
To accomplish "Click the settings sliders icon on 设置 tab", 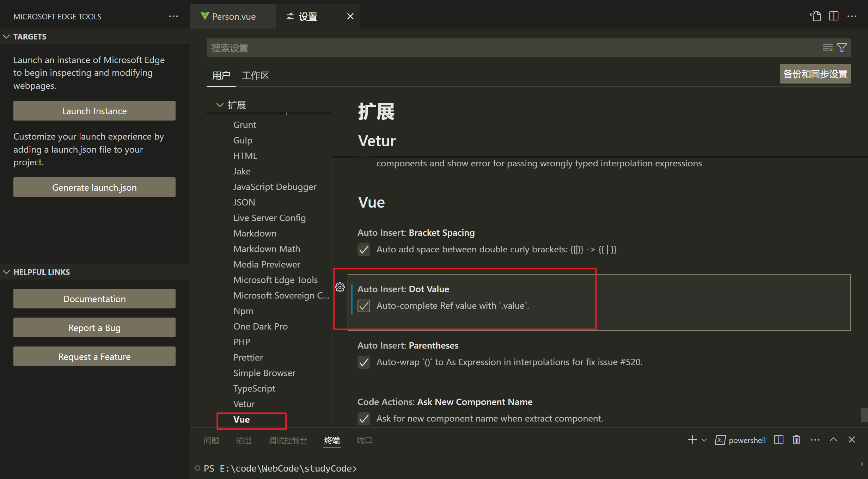I will 290,16.
